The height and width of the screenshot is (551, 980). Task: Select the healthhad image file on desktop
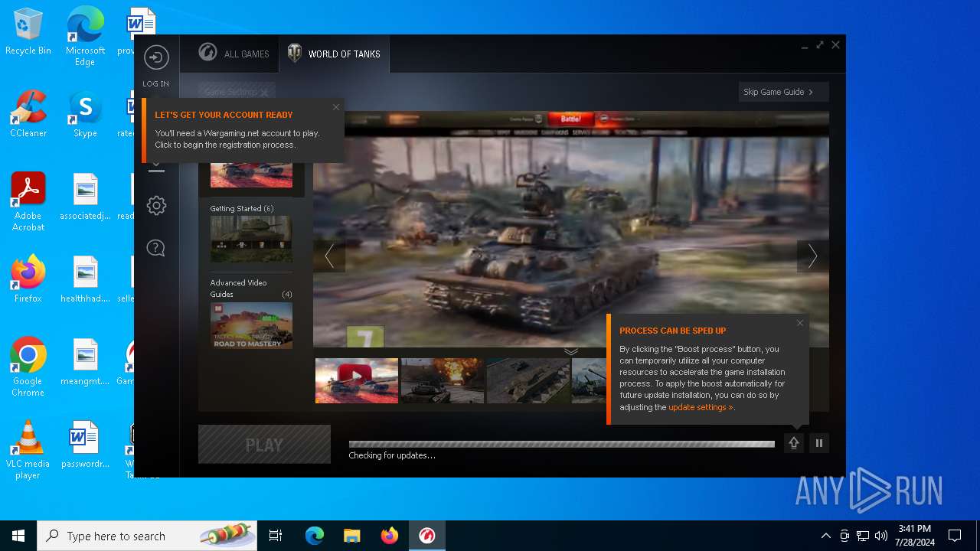tap(85, 280)
